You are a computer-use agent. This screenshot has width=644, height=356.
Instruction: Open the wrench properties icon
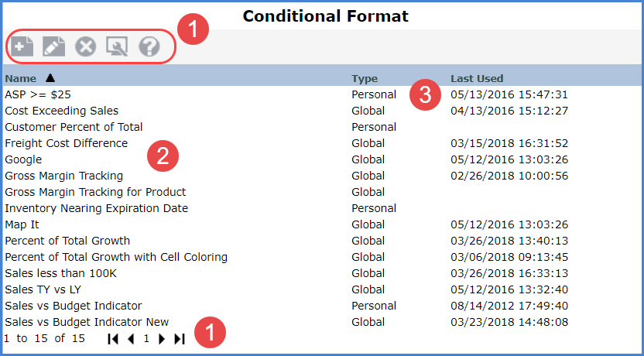[117, 47]
